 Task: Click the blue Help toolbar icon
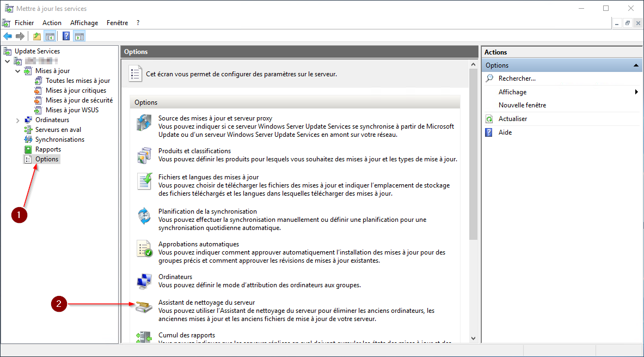pyautogui.click(x=66, y=37)
